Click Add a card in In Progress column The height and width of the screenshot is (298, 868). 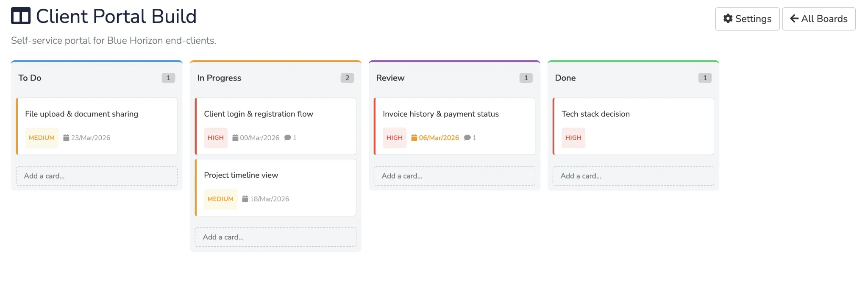tap(275, 237)
